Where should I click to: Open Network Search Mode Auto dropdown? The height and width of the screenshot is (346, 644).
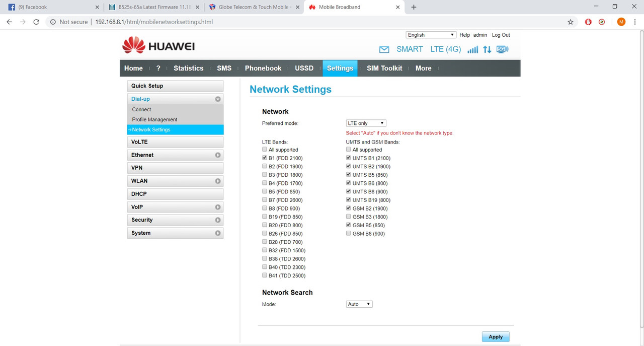359,304
